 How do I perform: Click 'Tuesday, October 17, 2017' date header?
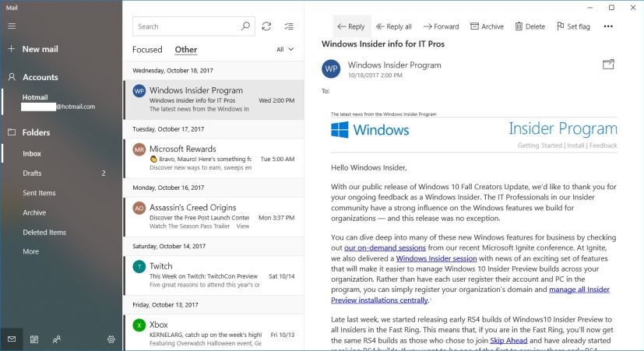pyautogui.click(x=168, y=129)
